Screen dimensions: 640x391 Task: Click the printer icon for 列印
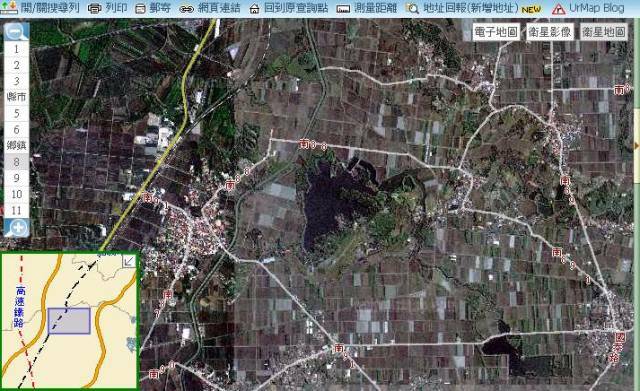[x=94, y=8]
